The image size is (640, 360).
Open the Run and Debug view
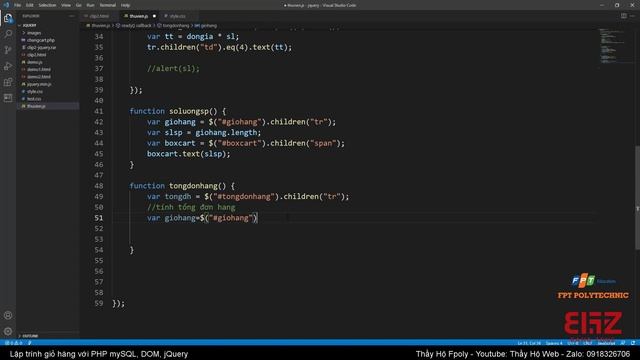coord(8,66)
